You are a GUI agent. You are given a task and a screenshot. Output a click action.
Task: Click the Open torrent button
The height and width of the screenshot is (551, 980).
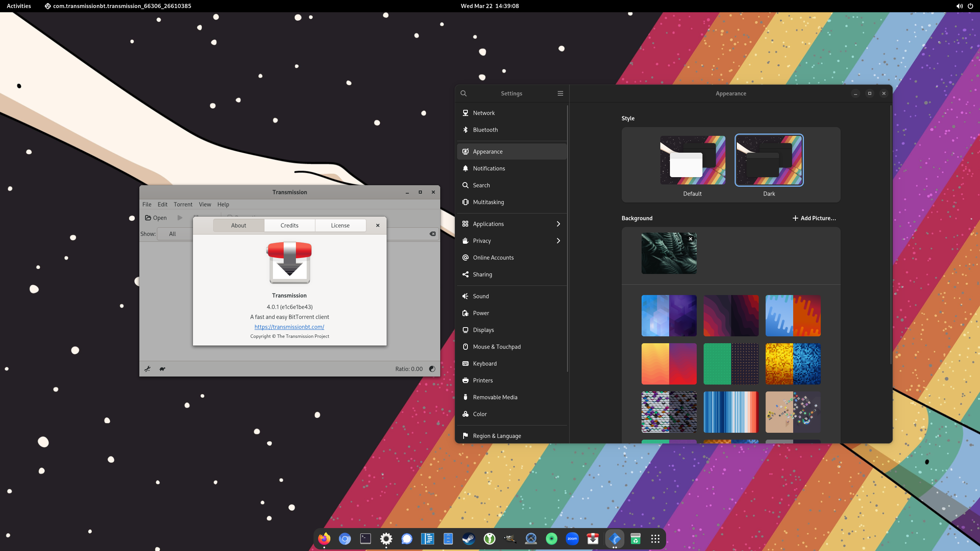(156, 218)
